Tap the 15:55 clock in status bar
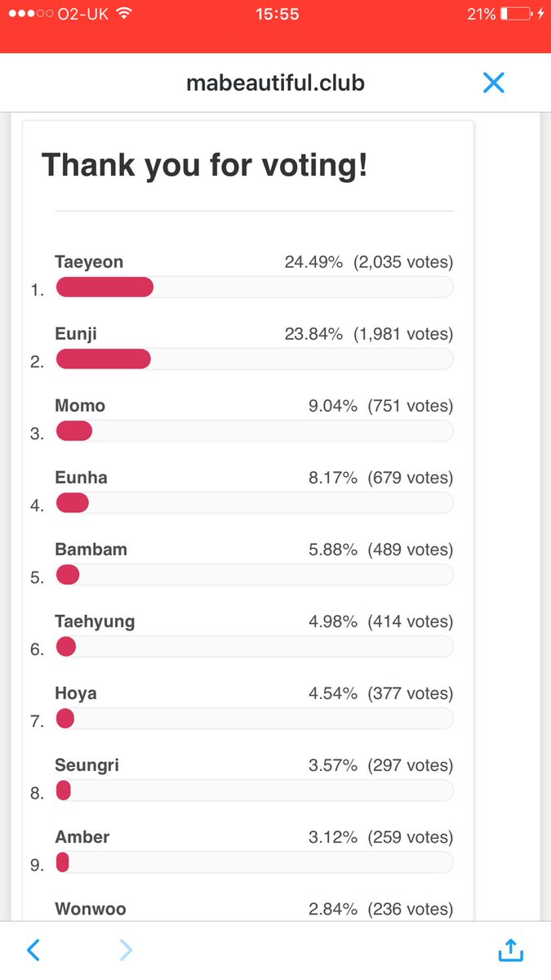Screen dimensions: 551x980 click(277, 14)
